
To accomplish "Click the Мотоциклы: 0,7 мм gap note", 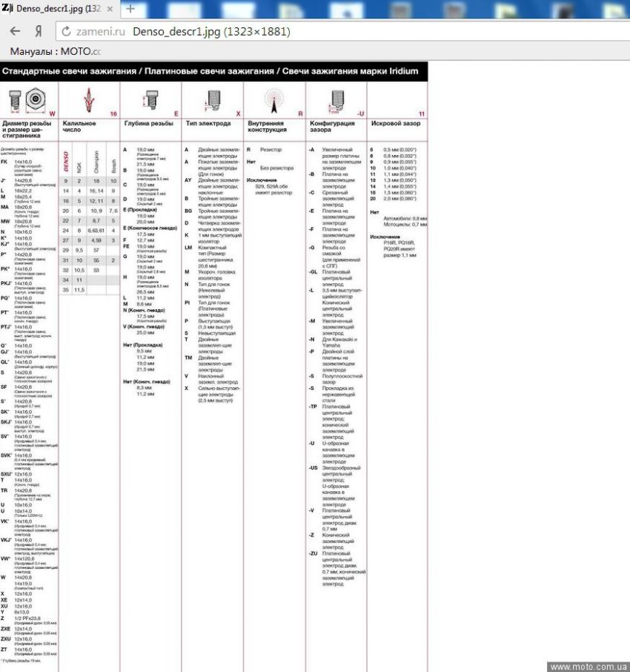I will [x=405, y=224].
